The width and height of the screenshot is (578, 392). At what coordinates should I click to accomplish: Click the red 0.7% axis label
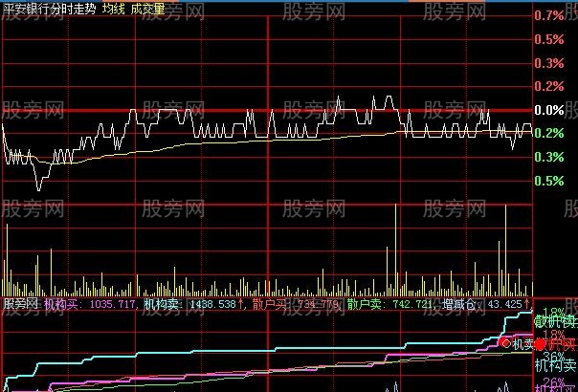(548, 16)
